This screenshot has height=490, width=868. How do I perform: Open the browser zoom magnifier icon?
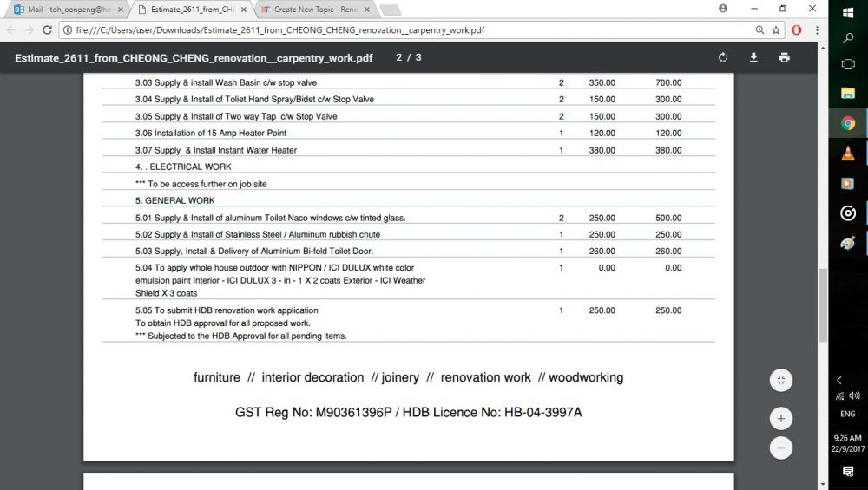760,29
